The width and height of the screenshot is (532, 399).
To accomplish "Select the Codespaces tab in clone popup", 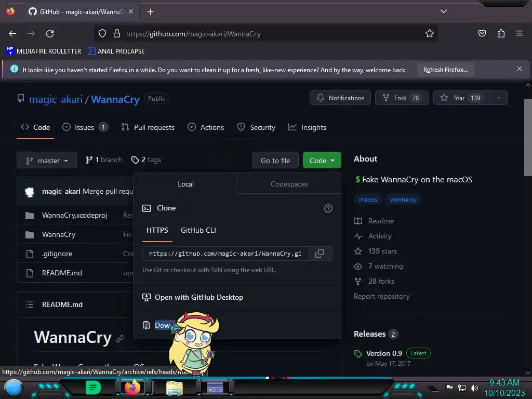I will point(289,184).
